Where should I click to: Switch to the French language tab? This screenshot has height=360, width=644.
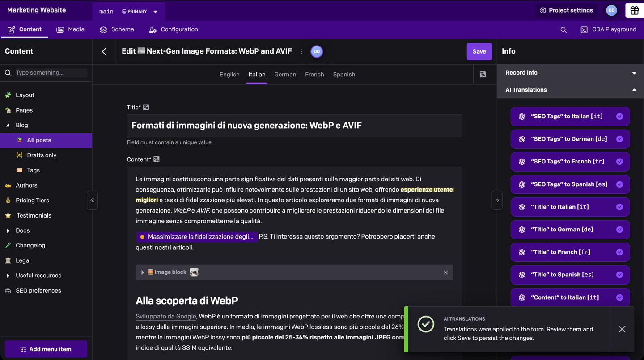pos(314,75)
